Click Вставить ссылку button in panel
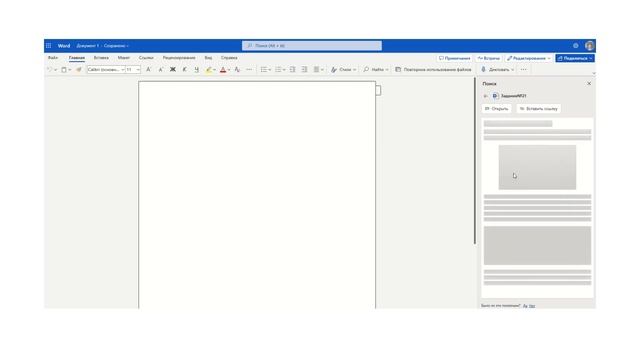The height and width of the screenshot is (360, 640). coord(539,109)
